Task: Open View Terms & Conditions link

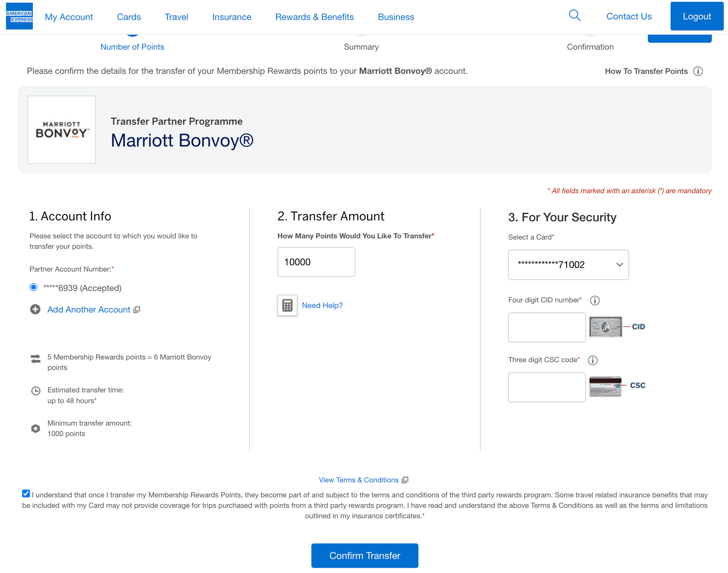Action: point(359,480)
